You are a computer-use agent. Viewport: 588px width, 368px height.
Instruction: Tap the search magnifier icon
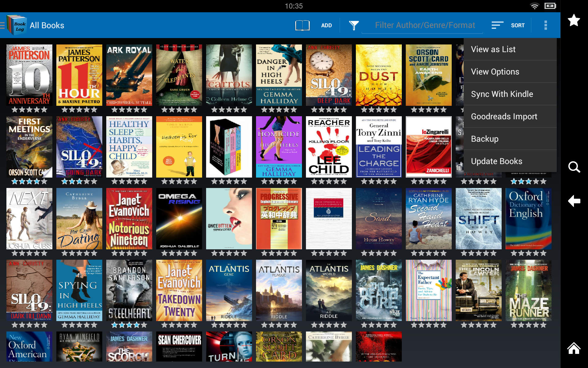point(574,167)
